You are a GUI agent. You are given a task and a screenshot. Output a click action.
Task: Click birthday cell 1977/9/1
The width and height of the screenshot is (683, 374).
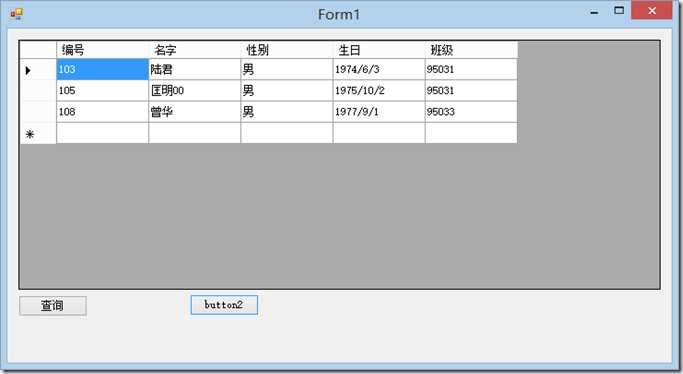[x=379, y=112]
